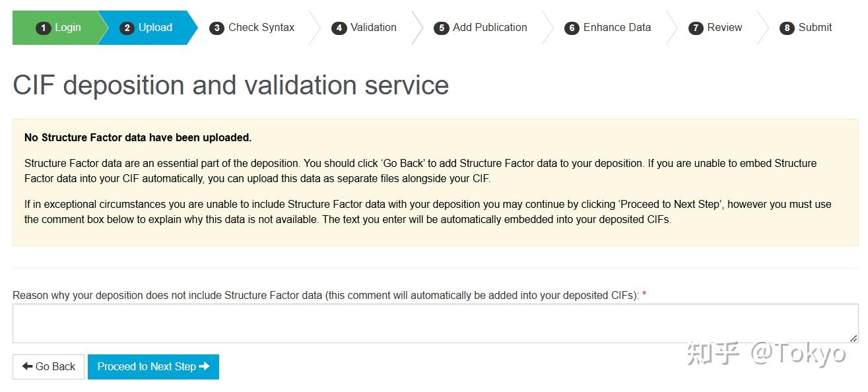Select the Add Publication step label

(490, 28)
